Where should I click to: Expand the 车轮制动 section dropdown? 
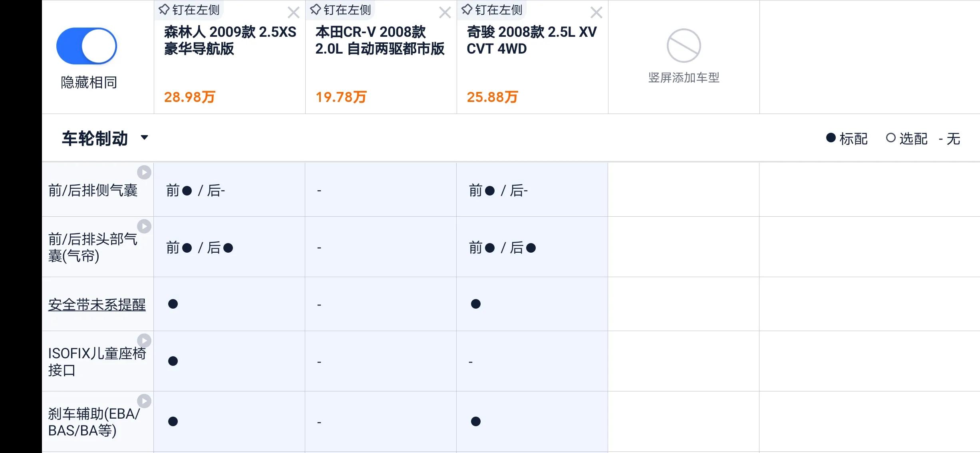pyautogui.click(x=145, y=138)
